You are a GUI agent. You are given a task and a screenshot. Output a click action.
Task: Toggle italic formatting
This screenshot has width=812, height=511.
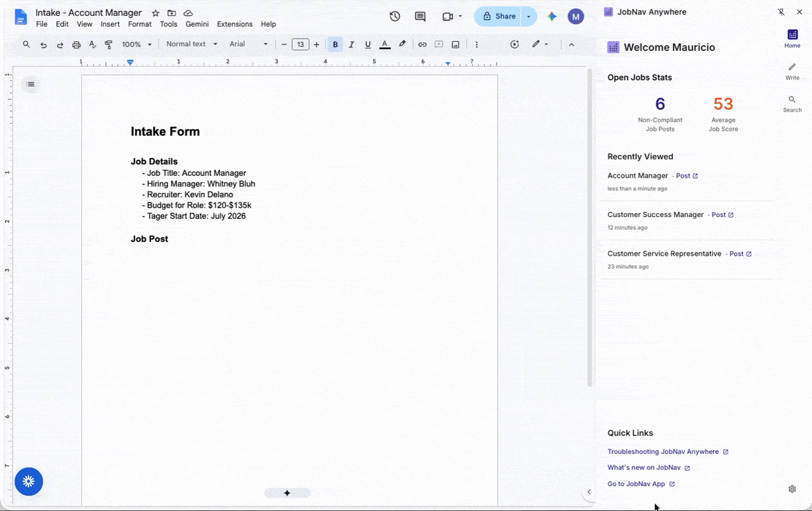coord(351,44)
